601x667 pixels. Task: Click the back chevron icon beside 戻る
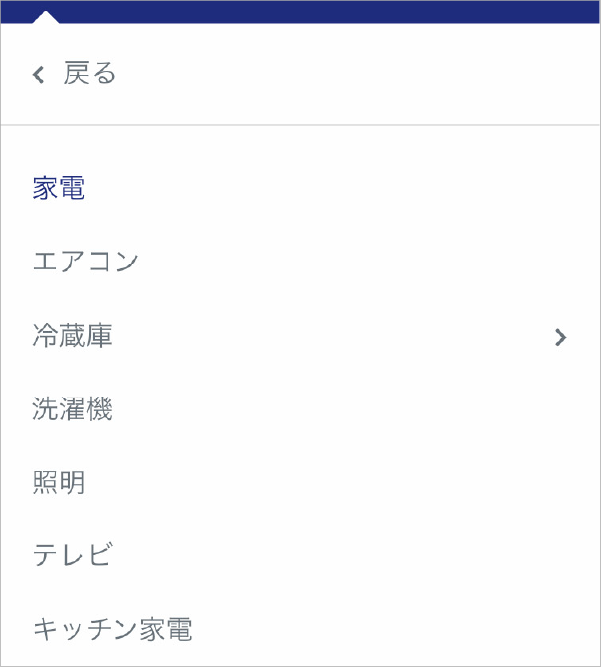[39, 74]
